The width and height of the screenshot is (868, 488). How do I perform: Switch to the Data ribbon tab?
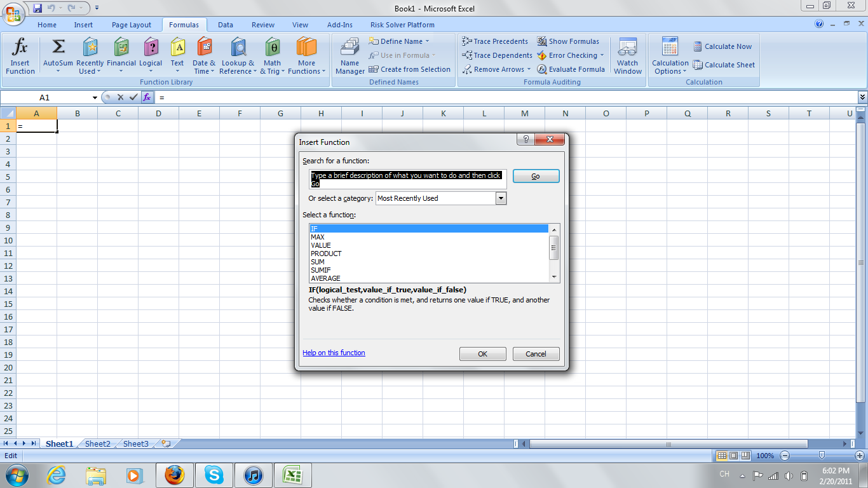225,24
